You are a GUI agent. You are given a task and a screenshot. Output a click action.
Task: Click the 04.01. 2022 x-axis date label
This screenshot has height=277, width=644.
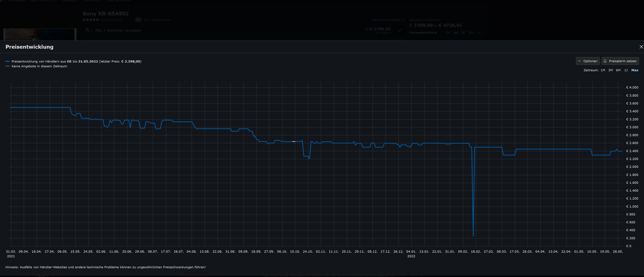click(x=411, y=254)
